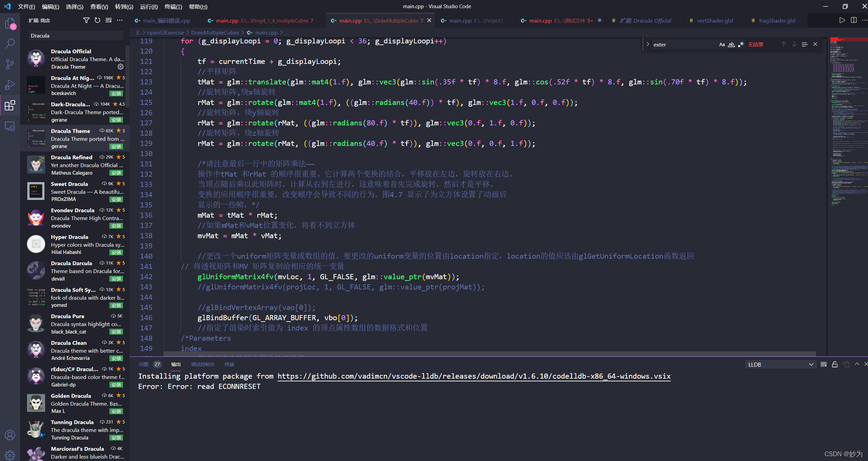Open the Extensions view in the activity bar

coord(10,105)
